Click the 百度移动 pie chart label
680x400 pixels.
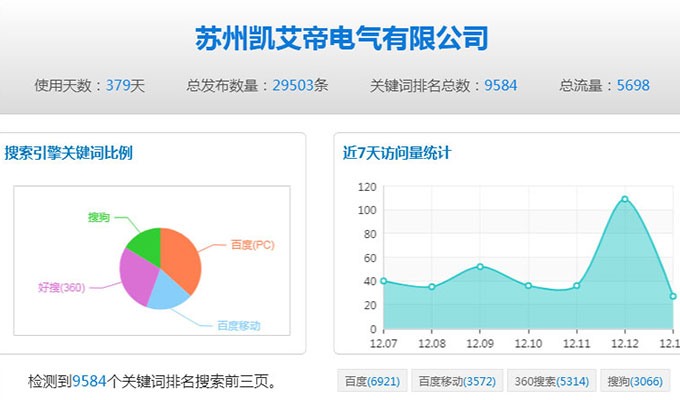point(239,325)
